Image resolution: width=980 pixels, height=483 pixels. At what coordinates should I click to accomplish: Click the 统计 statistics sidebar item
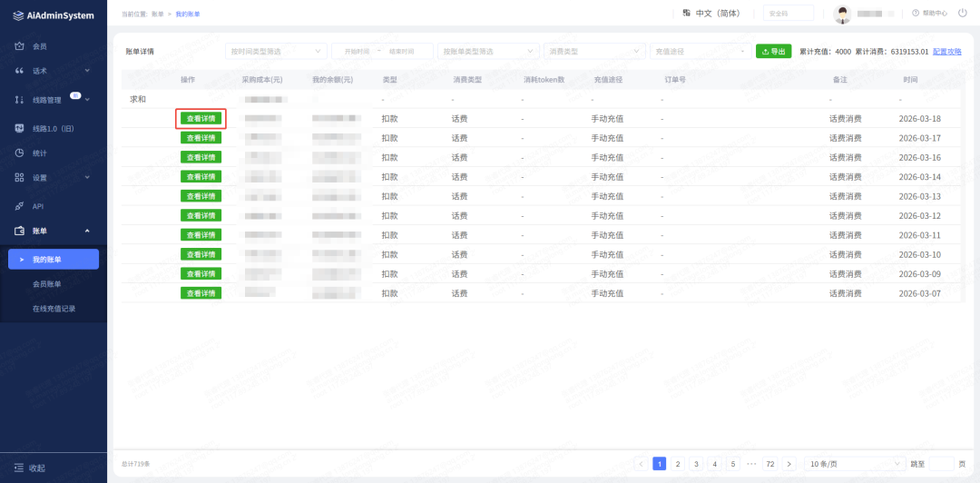pyautogui.click(x=40, y=153)
